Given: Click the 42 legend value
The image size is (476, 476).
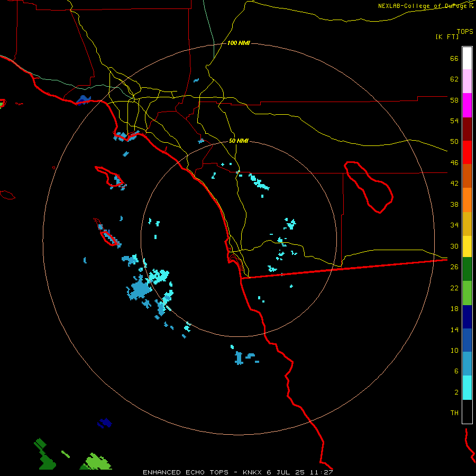Looking at the screenshot, I should tap(454, 184).
